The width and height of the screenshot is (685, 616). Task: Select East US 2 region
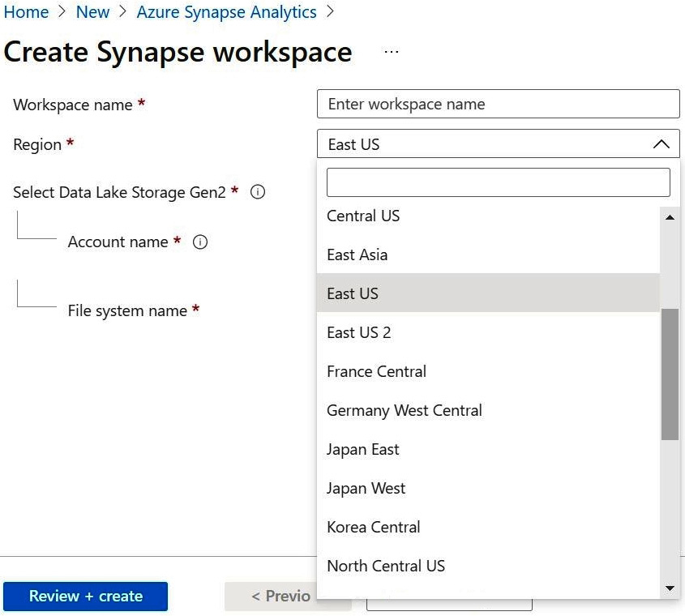click(488, 332)
